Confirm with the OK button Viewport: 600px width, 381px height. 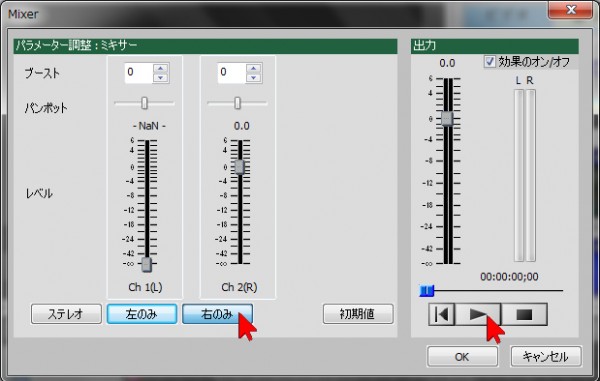[x=462, y=357]
